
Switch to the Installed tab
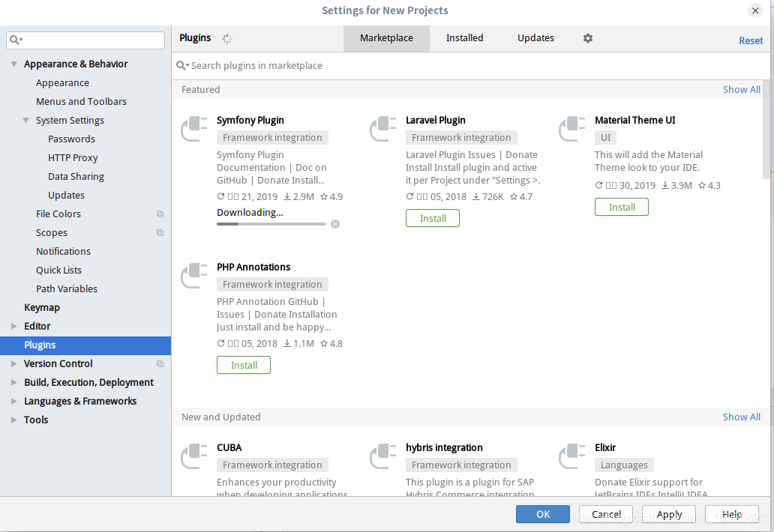point(464,38)
